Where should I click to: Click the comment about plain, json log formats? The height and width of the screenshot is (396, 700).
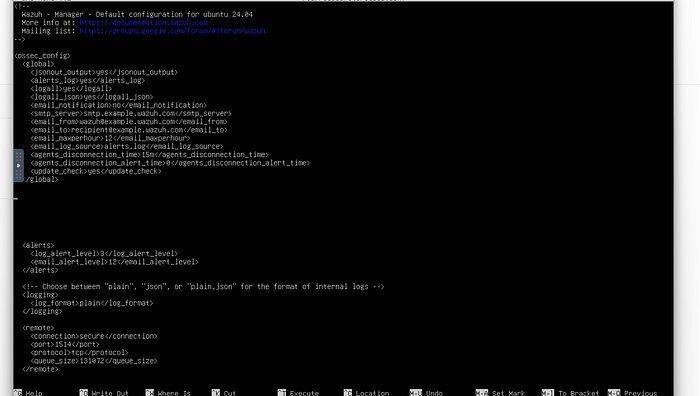(204, 287)
